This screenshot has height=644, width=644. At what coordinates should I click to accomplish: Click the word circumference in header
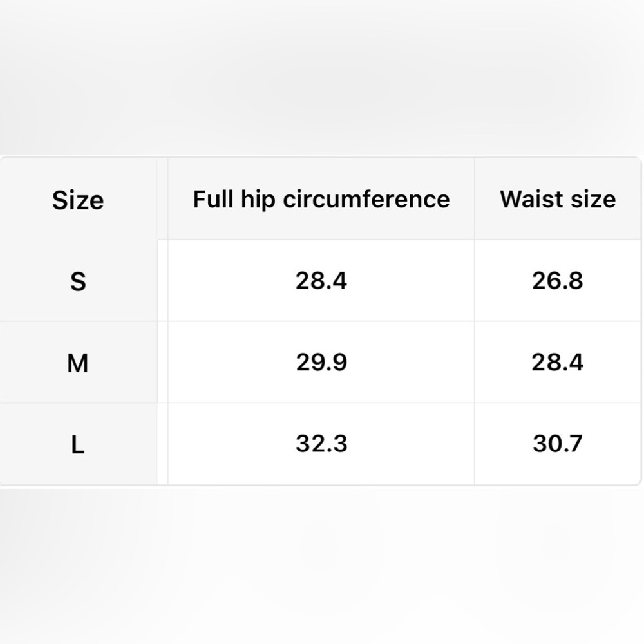(366, 199)
